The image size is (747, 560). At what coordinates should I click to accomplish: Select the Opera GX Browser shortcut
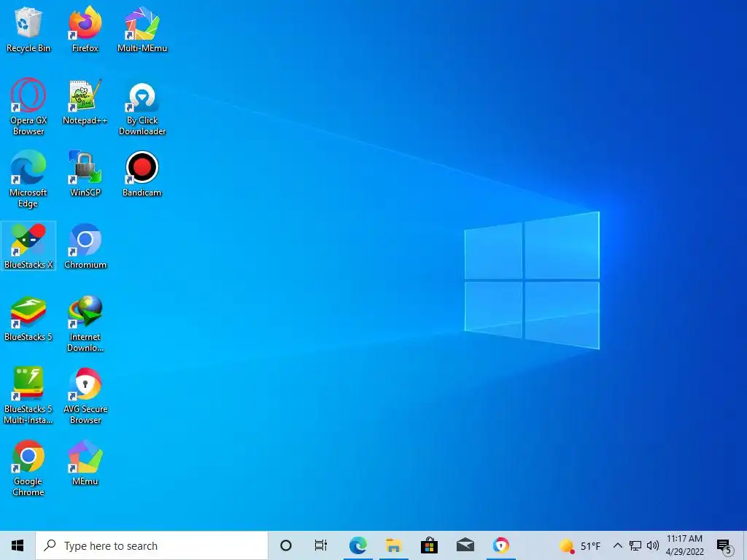28,107
